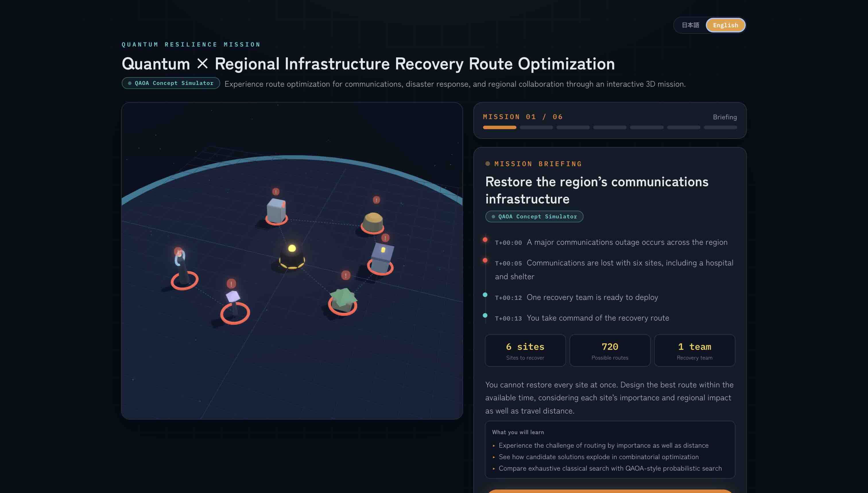This screenshot has height=493, width=868.
Task: Click alert marker above the gray cube building
Action: [276, 192]
